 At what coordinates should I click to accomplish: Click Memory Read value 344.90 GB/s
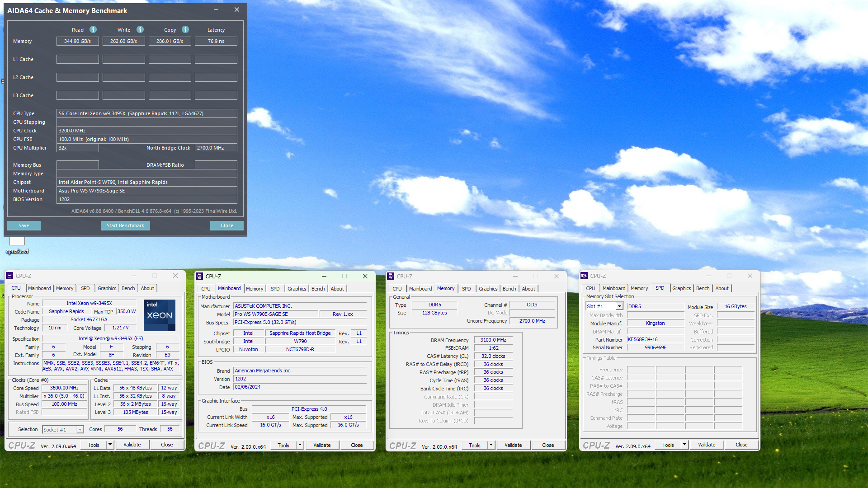point(78,41)
